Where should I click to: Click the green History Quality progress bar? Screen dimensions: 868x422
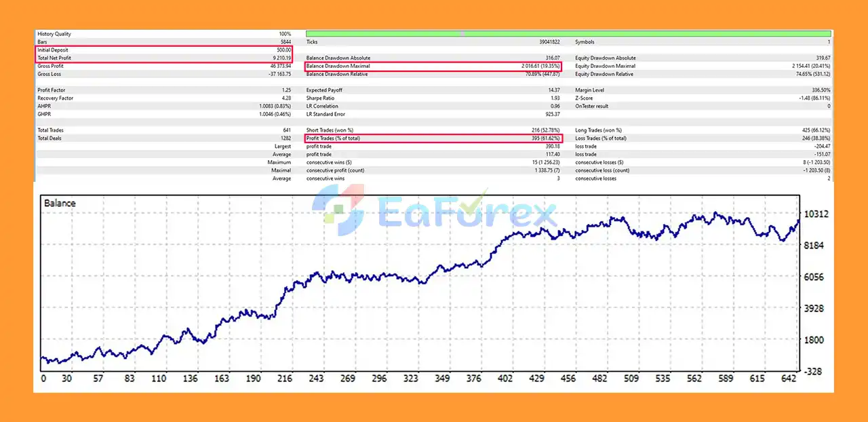568,33
